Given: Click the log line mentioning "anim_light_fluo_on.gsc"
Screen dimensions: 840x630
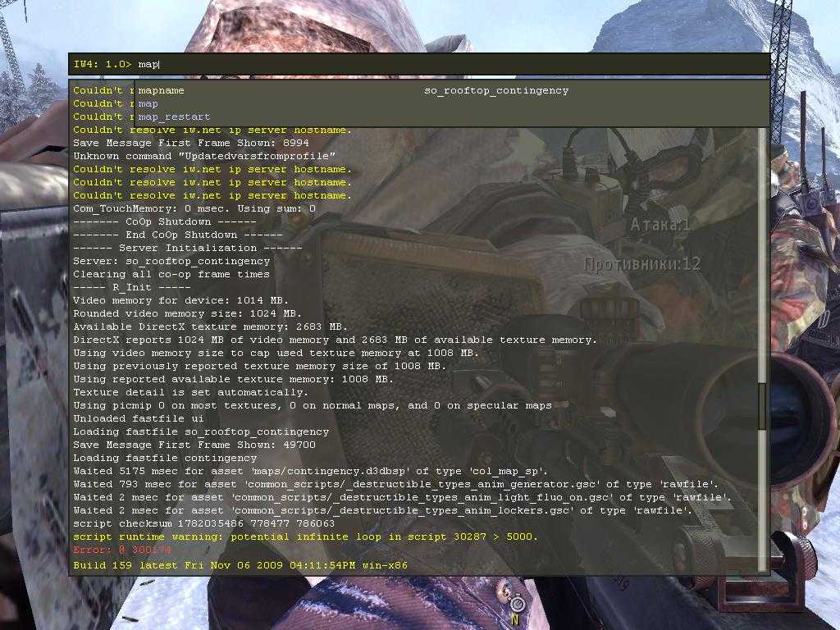Looking at the screenshot, I should (402, 497).
